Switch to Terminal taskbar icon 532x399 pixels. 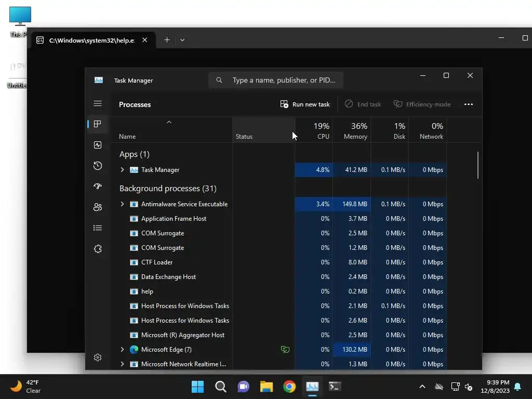(335, 387)
